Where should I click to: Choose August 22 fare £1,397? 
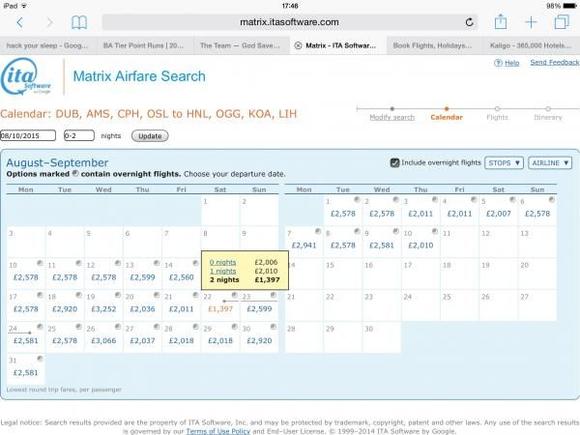point(220,309)
